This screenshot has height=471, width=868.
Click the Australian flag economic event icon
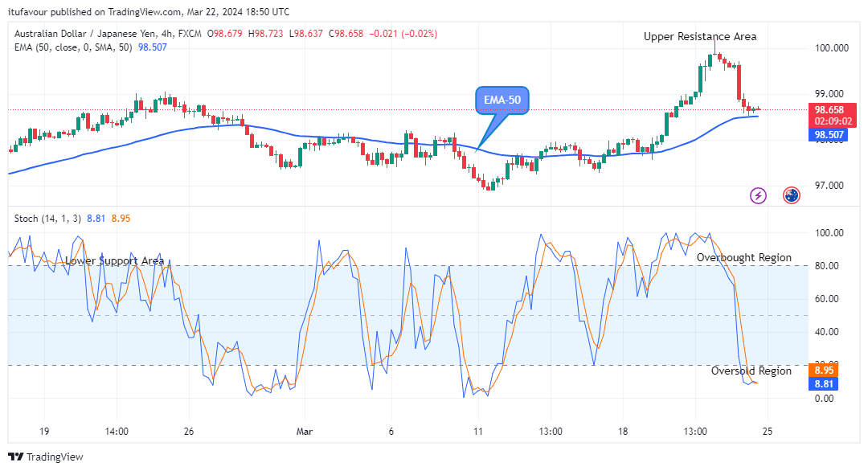[791, 195]
